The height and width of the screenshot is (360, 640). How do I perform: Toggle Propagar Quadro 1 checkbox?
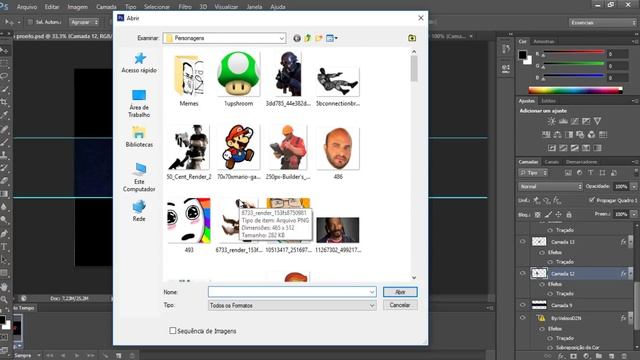592,200
